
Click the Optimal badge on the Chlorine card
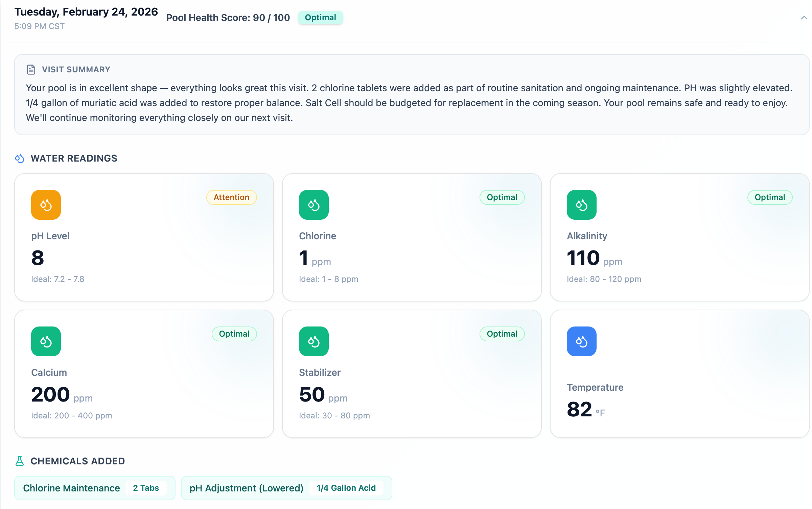[502, 197]
